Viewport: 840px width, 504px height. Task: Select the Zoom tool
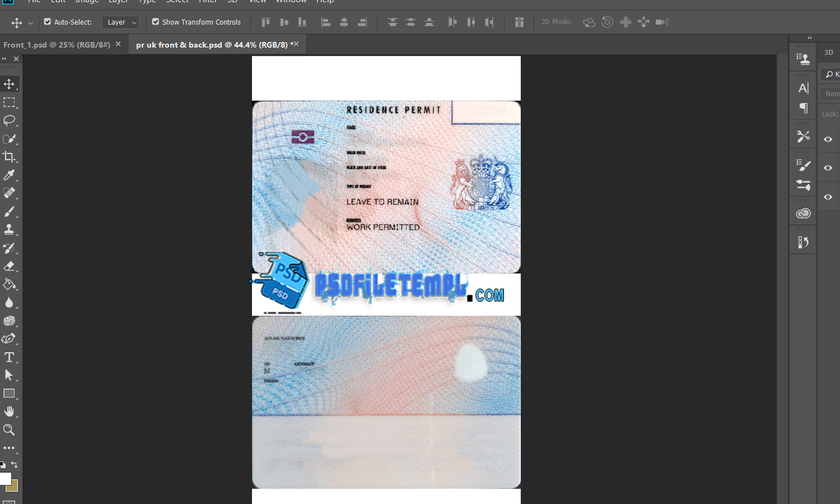pyautogui.click(x=9, y=430)
